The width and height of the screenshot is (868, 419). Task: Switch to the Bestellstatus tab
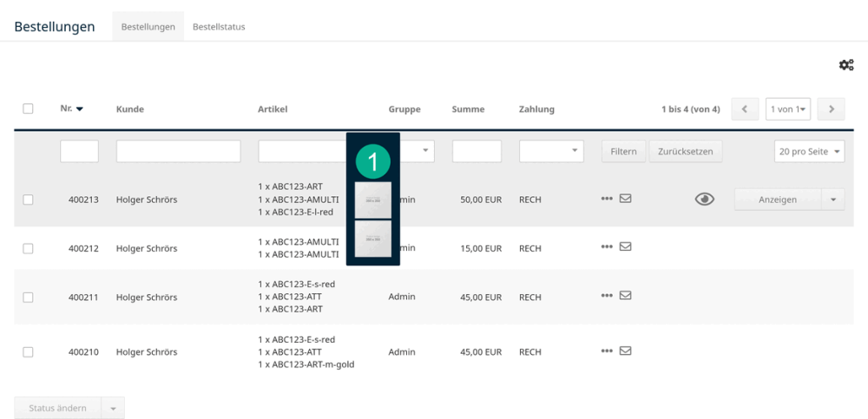[219, 27]
